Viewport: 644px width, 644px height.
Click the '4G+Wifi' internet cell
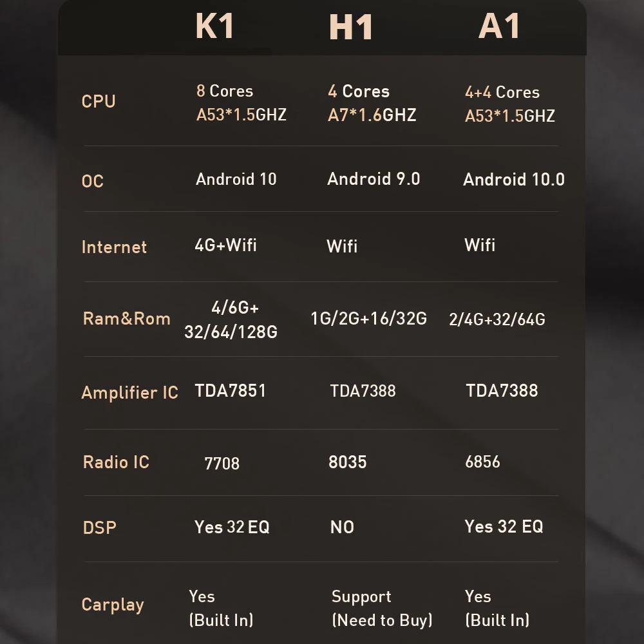click(225, 245)
